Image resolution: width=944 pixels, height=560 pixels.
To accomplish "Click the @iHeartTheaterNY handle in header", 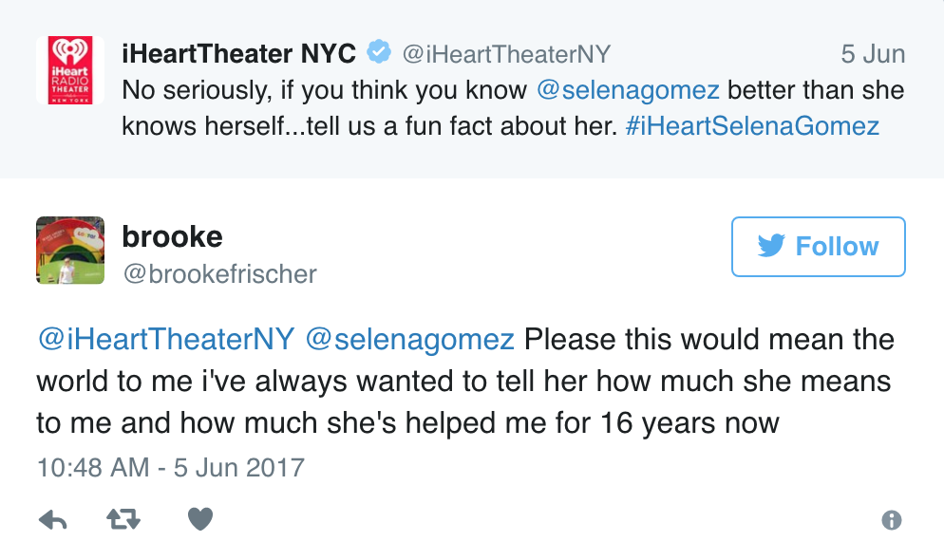I will 506,54.
